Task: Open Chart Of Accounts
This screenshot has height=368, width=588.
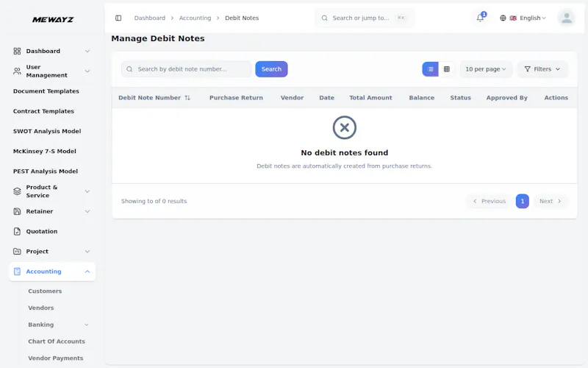Action: point(57,342)
